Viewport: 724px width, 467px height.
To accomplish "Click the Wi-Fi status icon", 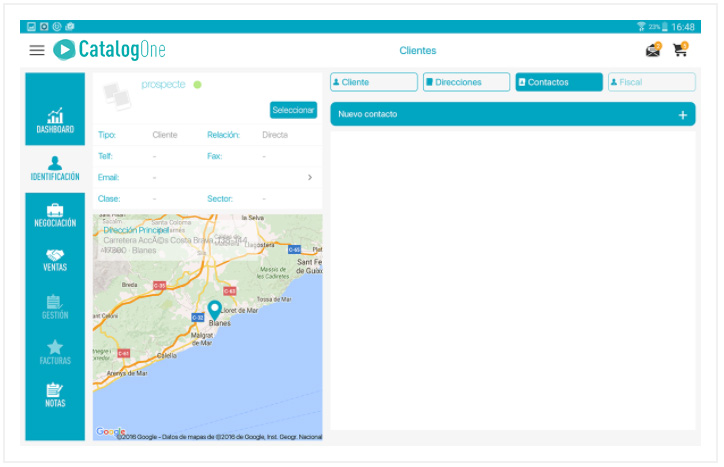I will 641,27.
